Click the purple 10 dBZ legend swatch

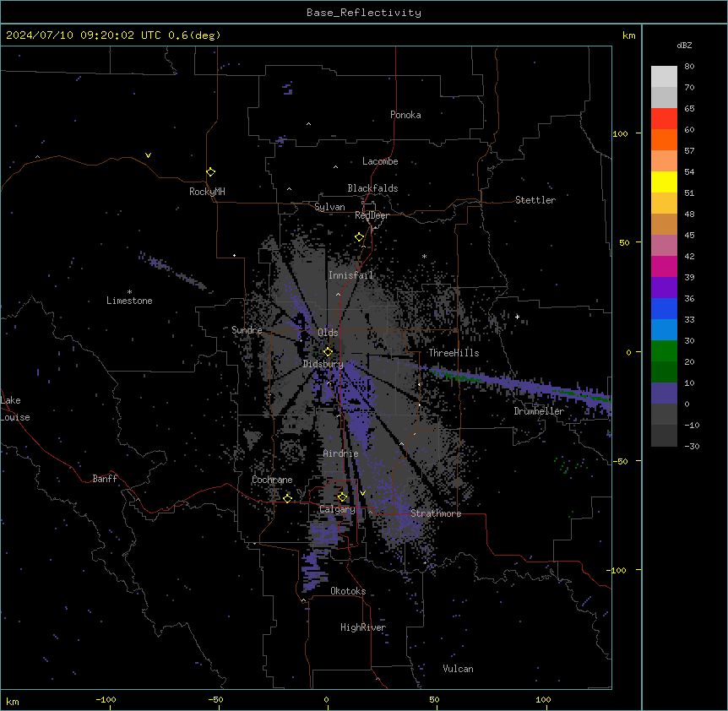664,393
